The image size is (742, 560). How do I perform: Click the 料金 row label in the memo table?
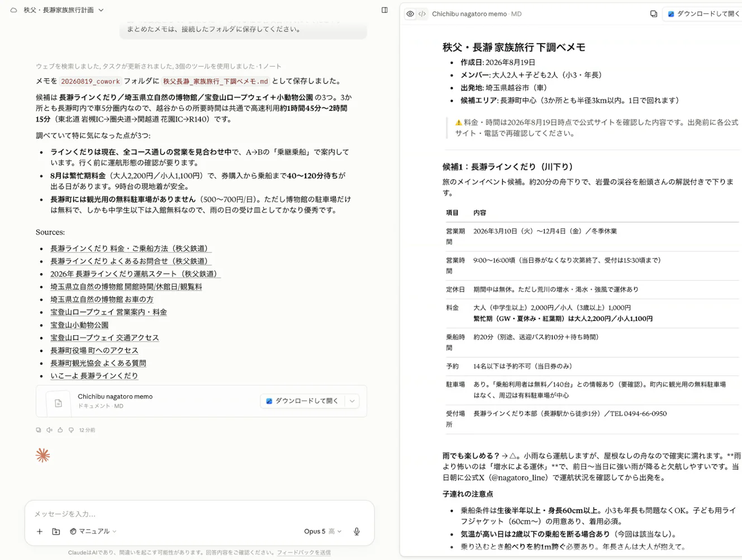pos(453,308)
